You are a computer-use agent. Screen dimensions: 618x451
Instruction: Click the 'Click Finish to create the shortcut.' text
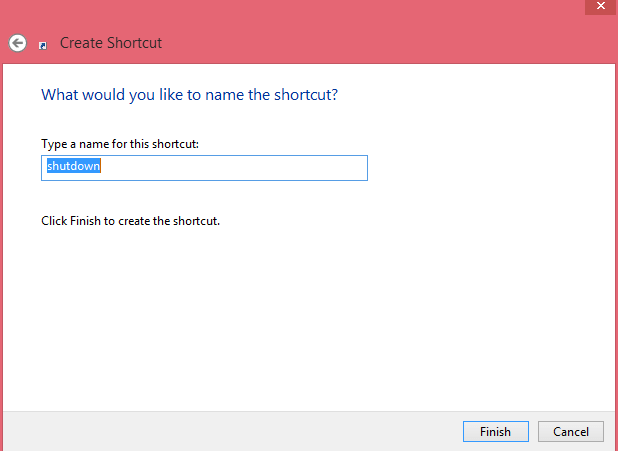coord(130,221)
